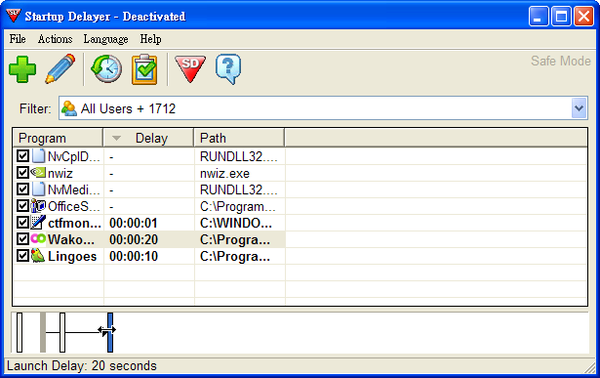Uncheck the nwiz startup entry
This screenshot has height=378, width=600.
pyautogui.click(x=23, y=173)
